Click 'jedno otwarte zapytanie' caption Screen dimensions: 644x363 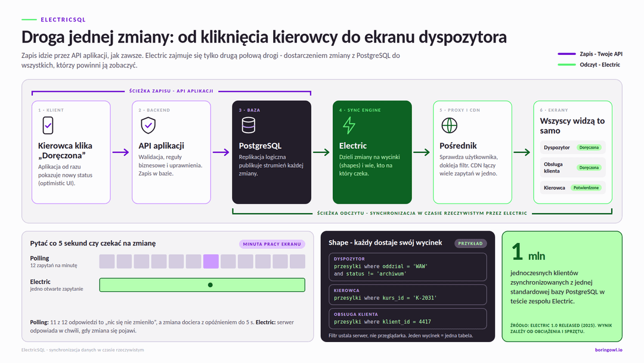[x=56, y=289]
